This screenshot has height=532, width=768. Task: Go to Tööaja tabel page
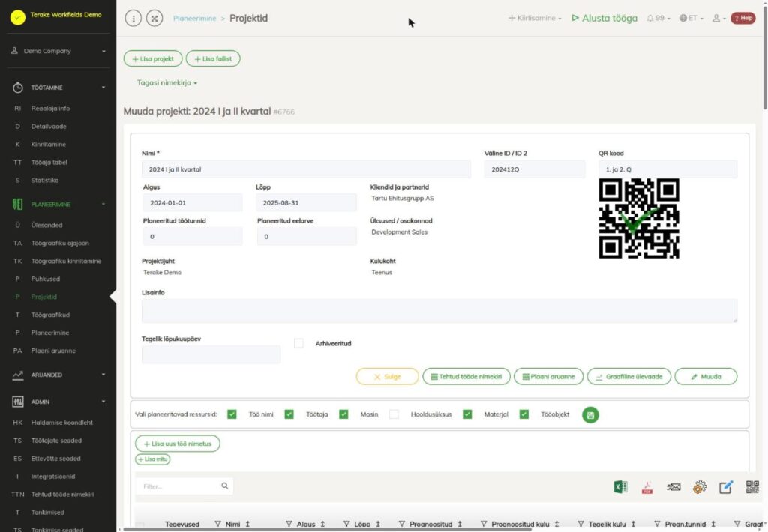click(x=49, y=163)
